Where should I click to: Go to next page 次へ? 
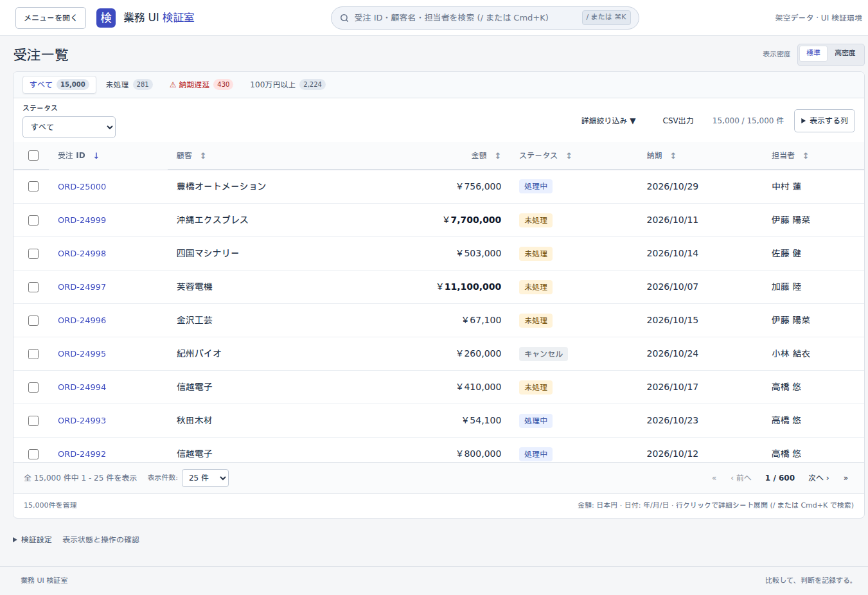pos(819,478)
